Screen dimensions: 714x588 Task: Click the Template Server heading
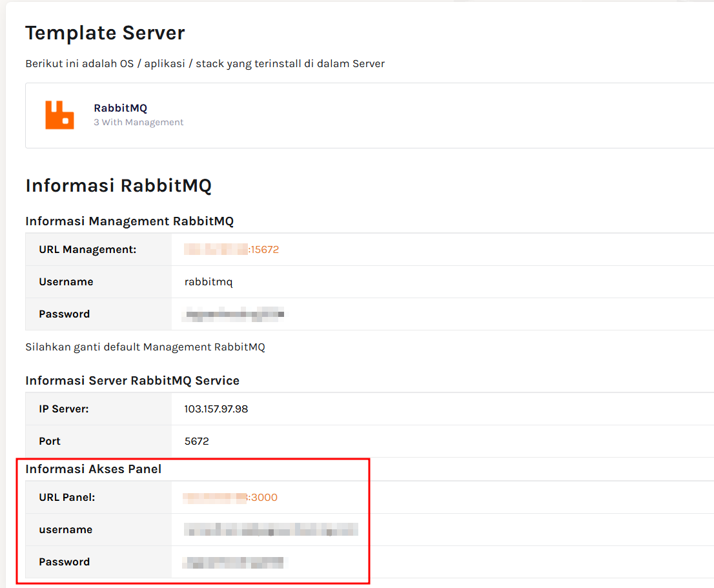105,32
